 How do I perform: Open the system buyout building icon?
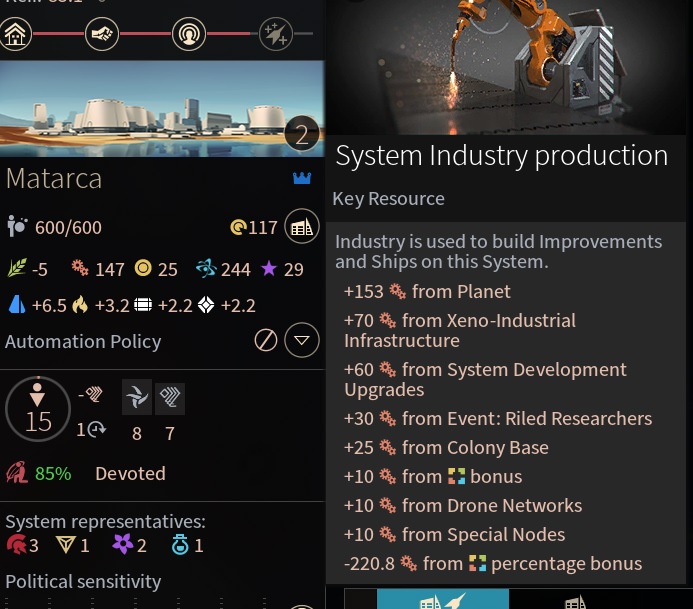tap(301, 227)
